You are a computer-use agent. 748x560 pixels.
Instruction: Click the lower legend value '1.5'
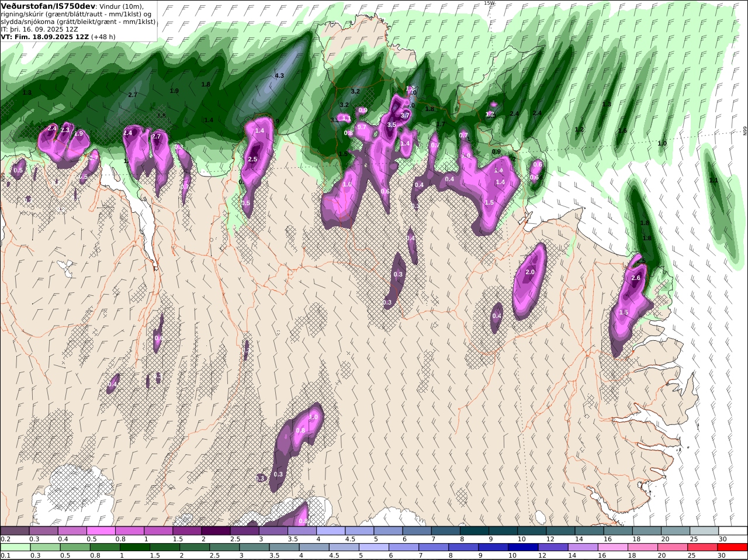[x=155, y=555]
